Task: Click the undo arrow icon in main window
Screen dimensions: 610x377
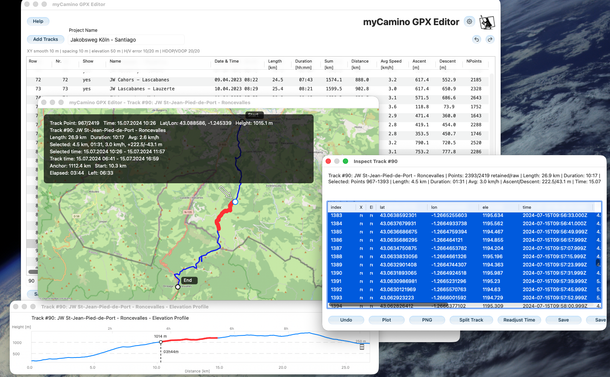Action: click(477, 39)
